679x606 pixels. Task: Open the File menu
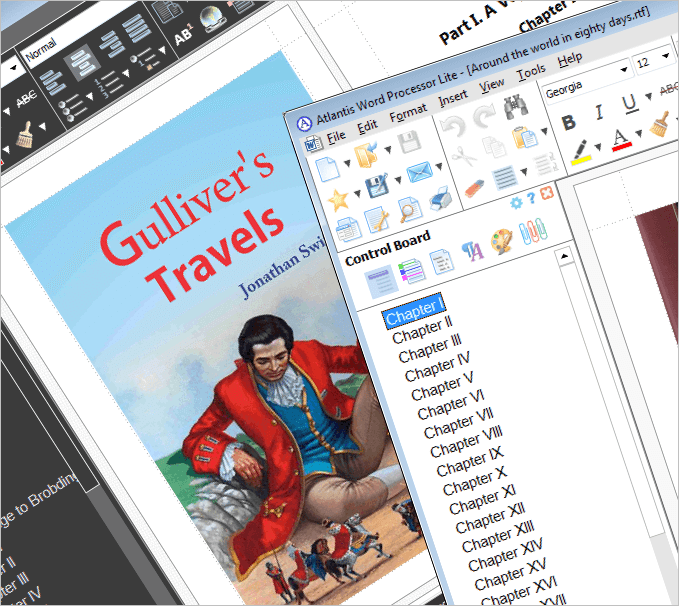coord(336,137)
